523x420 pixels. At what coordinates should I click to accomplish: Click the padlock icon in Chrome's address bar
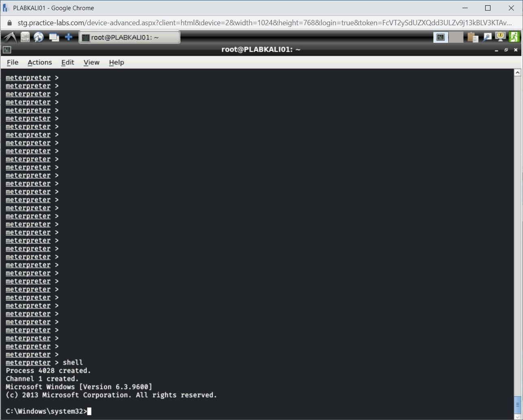[9, 23]
